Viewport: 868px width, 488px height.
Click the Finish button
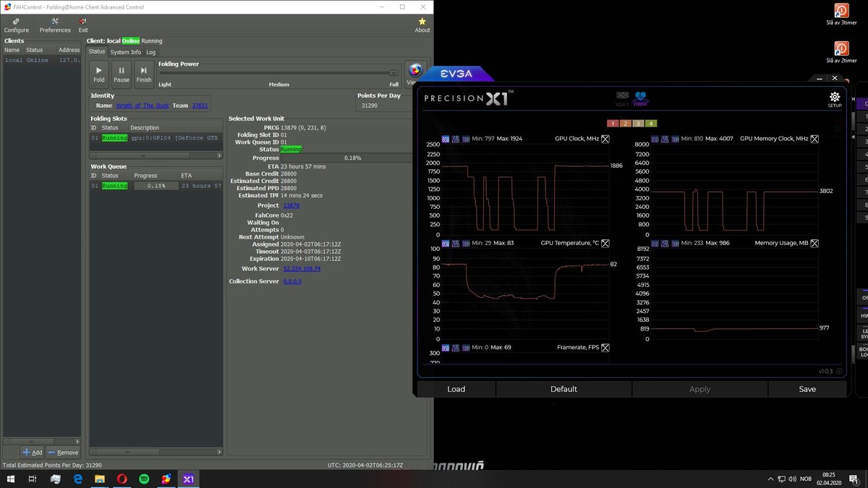pos(144,74)
